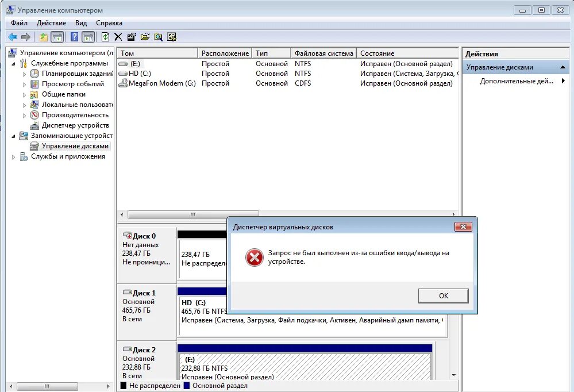Image resolution: width=574 pixels, height=392 pixels.
Task: Open the Файл menu
Action: point(19,23)
